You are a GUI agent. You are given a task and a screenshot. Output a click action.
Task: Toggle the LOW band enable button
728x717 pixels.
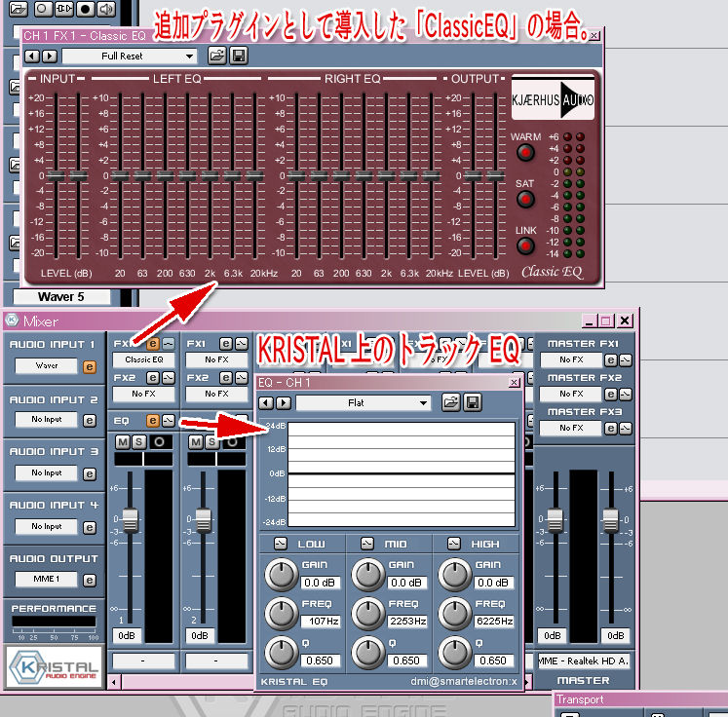[x=281, y=544]
